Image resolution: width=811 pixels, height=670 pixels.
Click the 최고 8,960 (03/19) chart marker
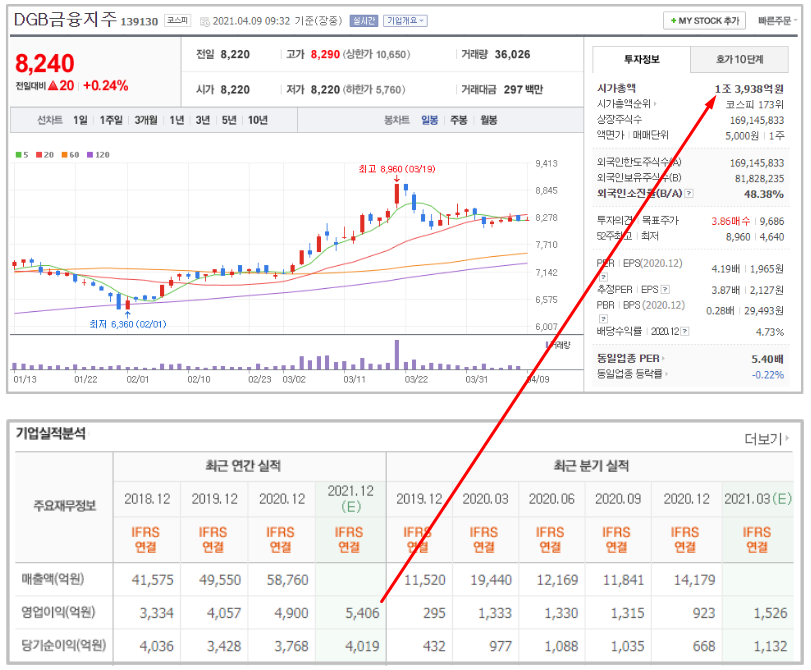397,169
